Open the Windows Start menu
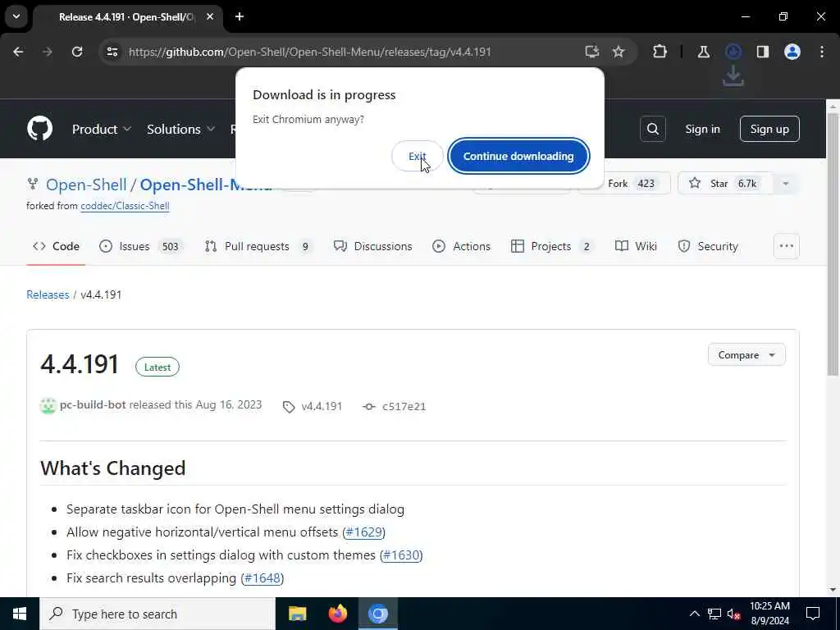Screen dimensions: 840x630 (20, 614)
